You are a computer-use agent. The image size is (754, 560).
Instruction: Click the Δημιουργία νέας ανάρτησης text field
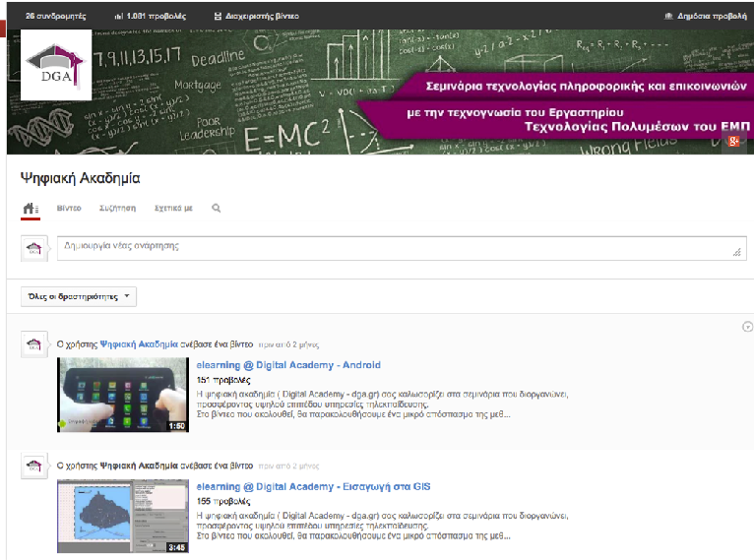point(402,248)
